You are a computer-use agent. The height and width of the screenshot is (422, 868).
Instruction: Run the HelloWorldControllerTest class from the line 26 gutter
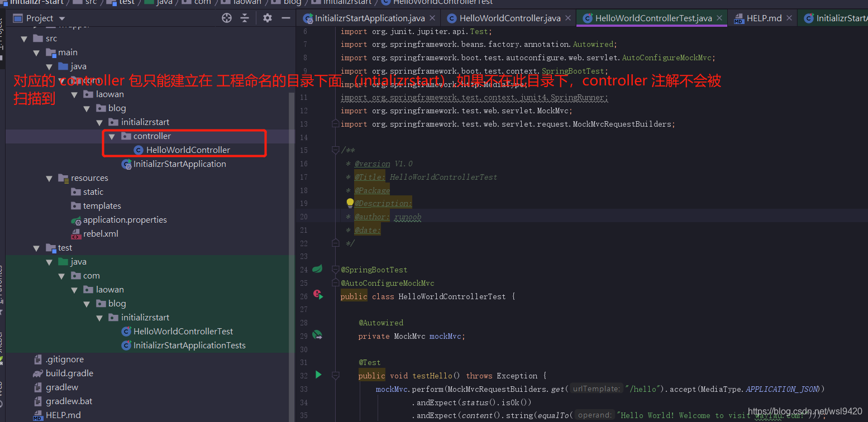[x=318, y=295]
